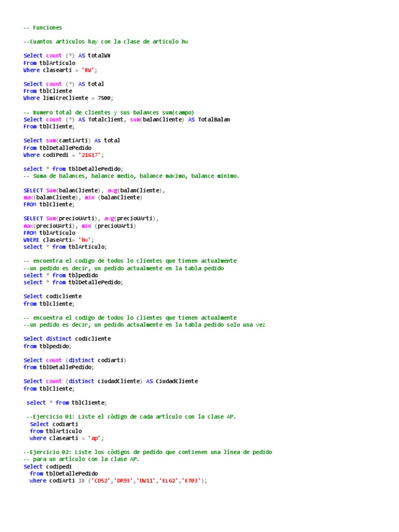399x532 pixels.
Task: Click line 'SELECT Sum(precioUArti), avg(precioUArti),'
Action: point(91,219)
